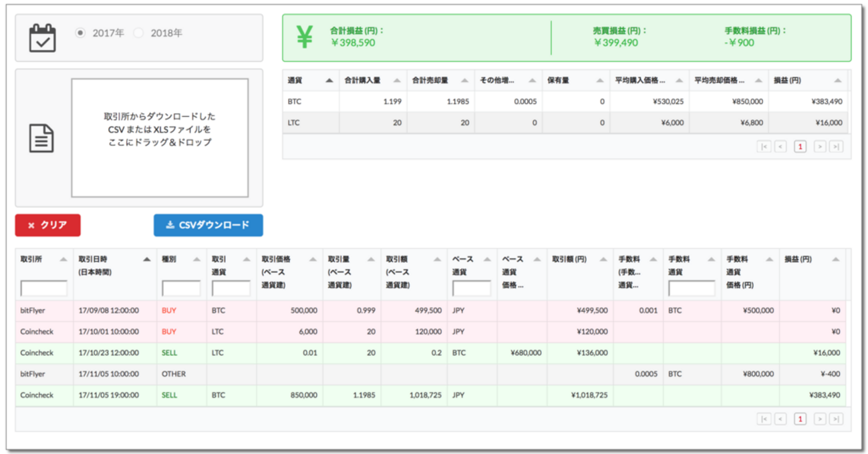Click the document icon beside the drop zone
868x454 pixels.
tap(41, 138)
